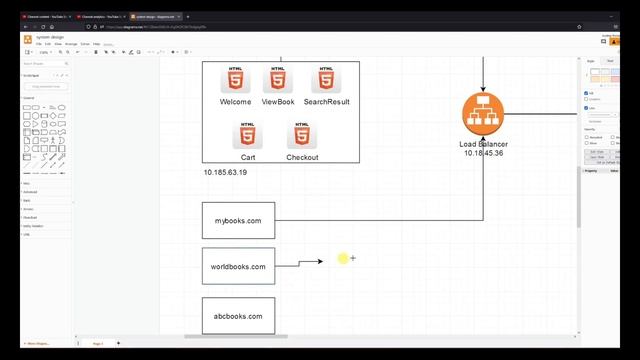This screenshot has height=360, width=640.
Task: Pick the actor stick figure shape
Action: [x=53, y=140]
